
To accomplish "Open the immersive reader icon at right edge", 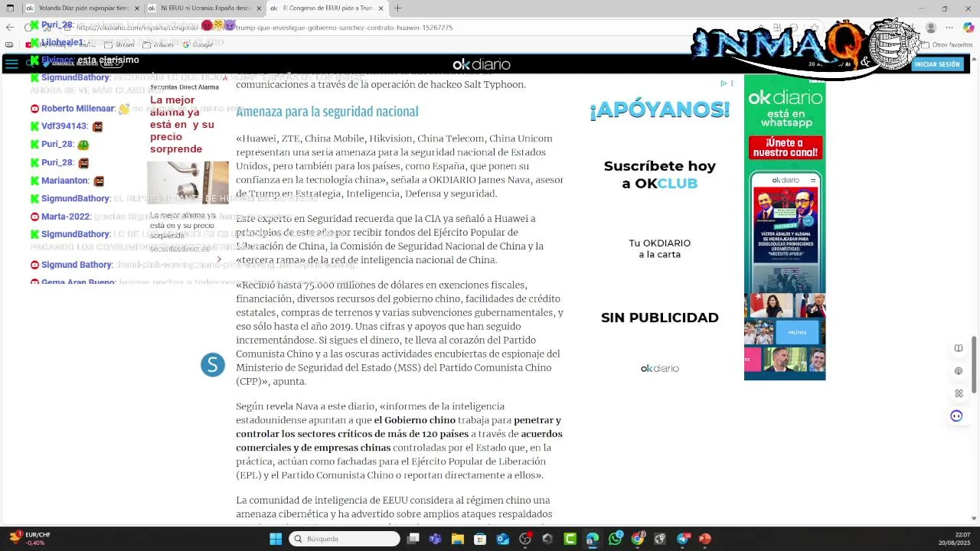I will [x=958, y=348].
